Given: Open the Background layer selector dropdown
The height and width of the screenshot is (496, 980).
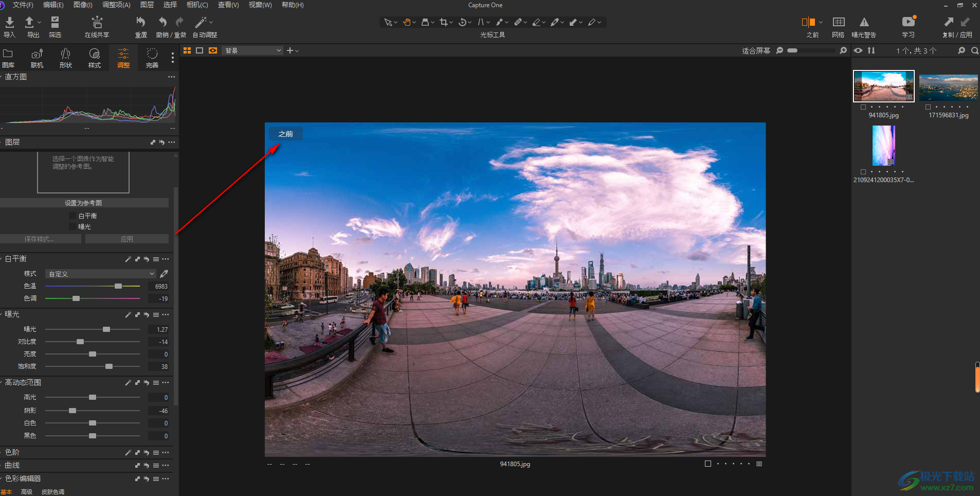Looking at the screenshot, I should coord(252,50).
